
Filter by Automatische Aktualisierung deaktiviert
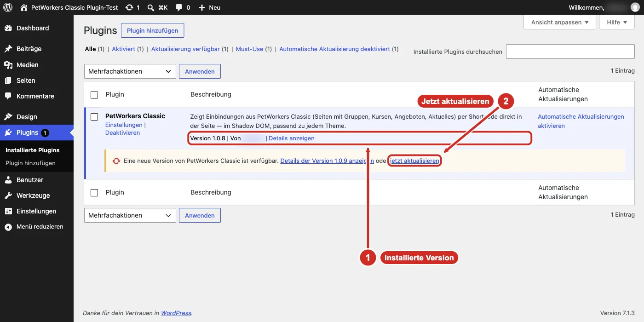334,49
